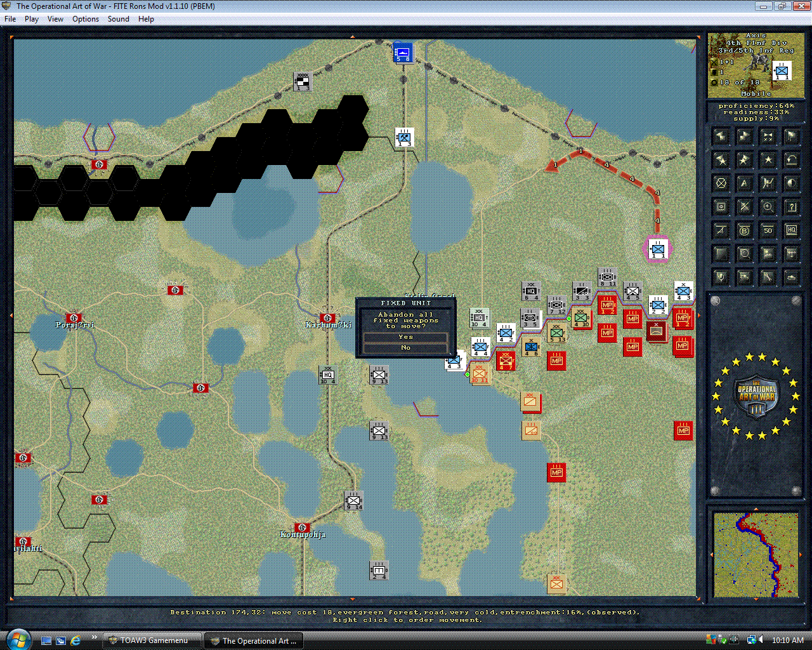Select the dark blue 4-6 unit counter

click(531, 347)
